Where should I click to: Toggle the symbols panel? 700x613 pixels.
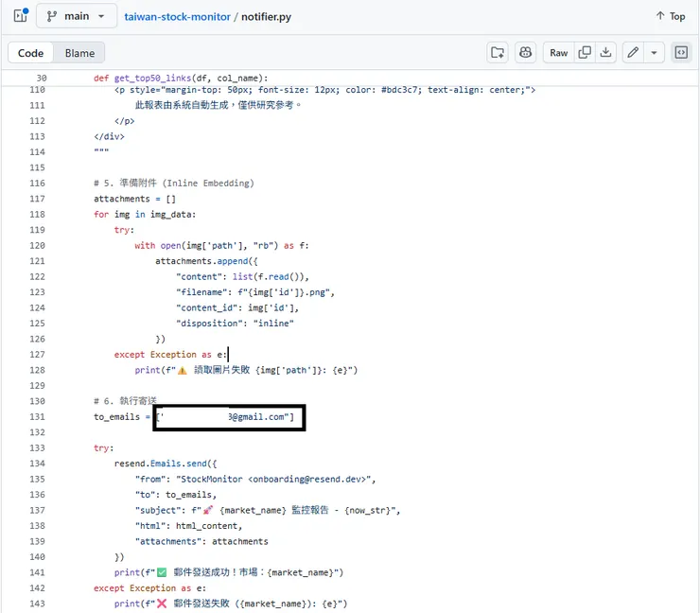(680, 53)
